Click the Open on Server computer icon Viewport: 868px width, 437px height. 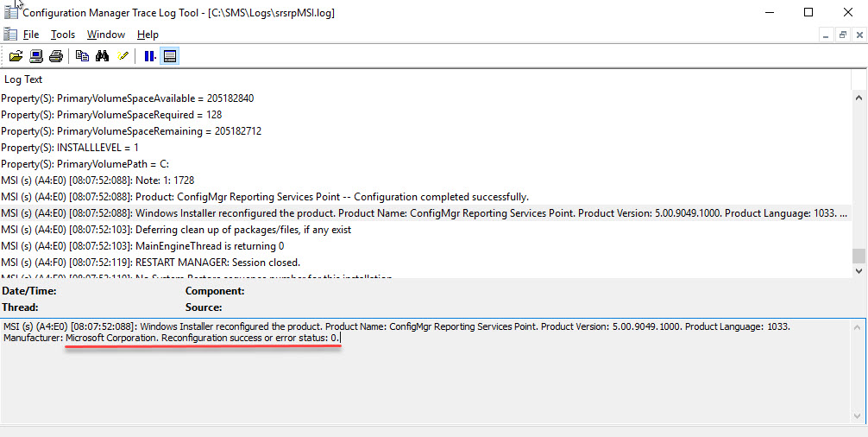(36, 56)
